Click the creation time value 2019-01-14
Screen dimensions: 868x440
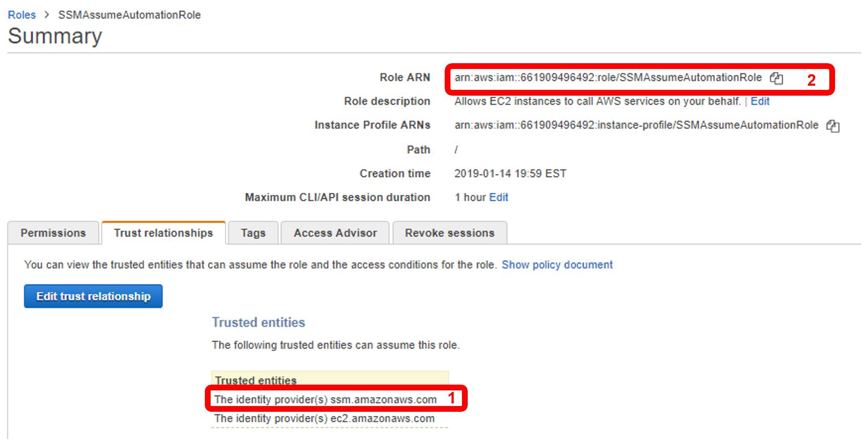tap(510, 173)
